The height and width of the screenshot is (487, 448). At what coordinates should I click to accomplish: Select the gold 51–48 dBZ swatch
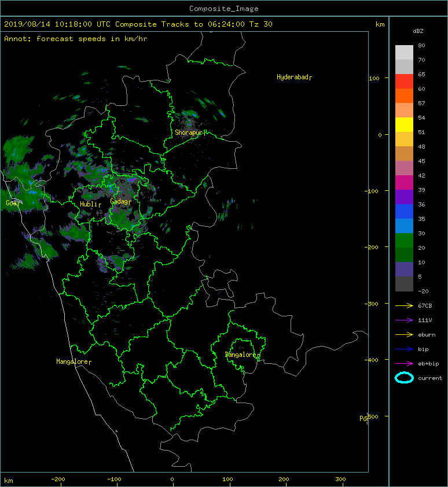(404, 139)
